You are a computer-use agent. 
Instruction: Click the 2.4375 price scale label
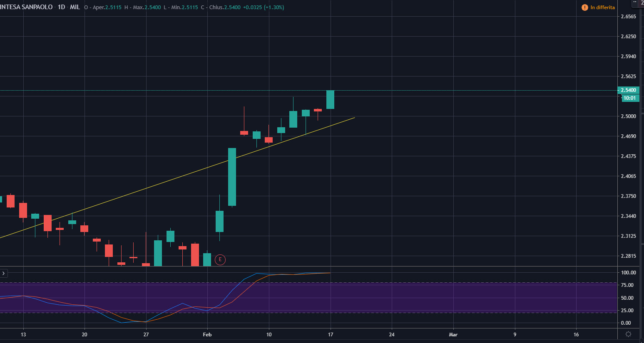629,156
